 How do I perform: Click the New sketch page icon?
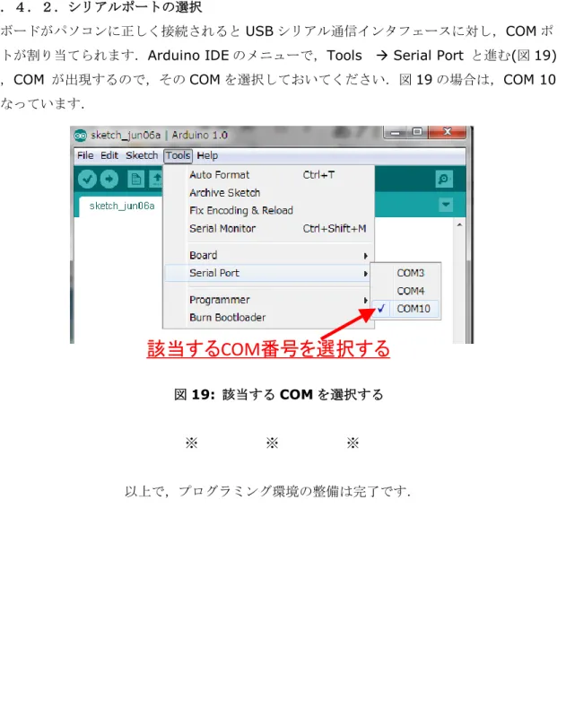click(x=136, y=179)
